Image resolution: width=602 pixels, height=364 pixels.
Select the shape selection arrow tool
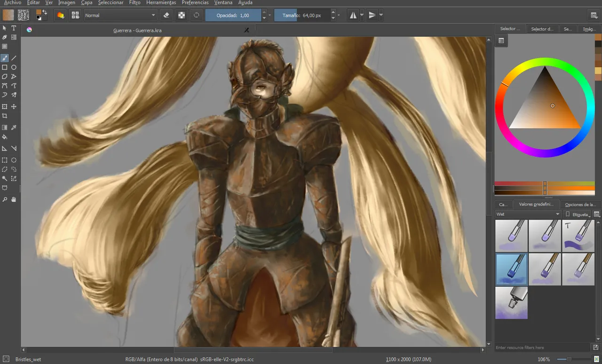(5, 28)
